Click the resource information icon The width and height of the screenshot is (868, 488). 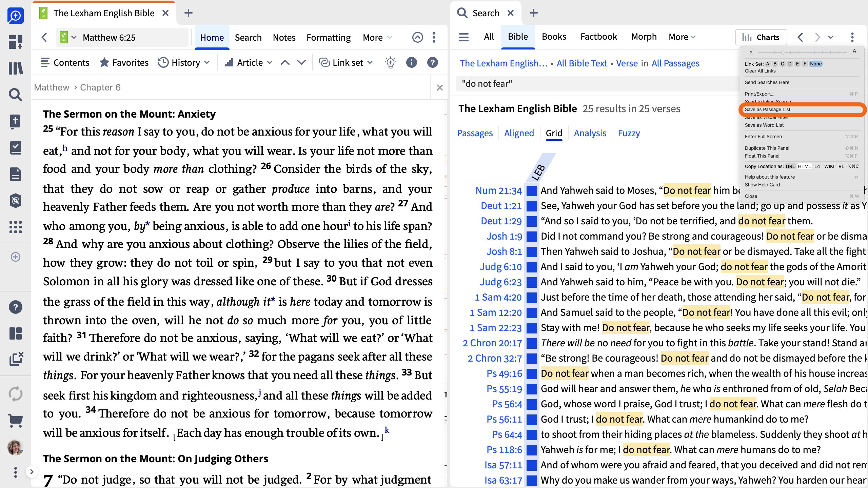412,63
